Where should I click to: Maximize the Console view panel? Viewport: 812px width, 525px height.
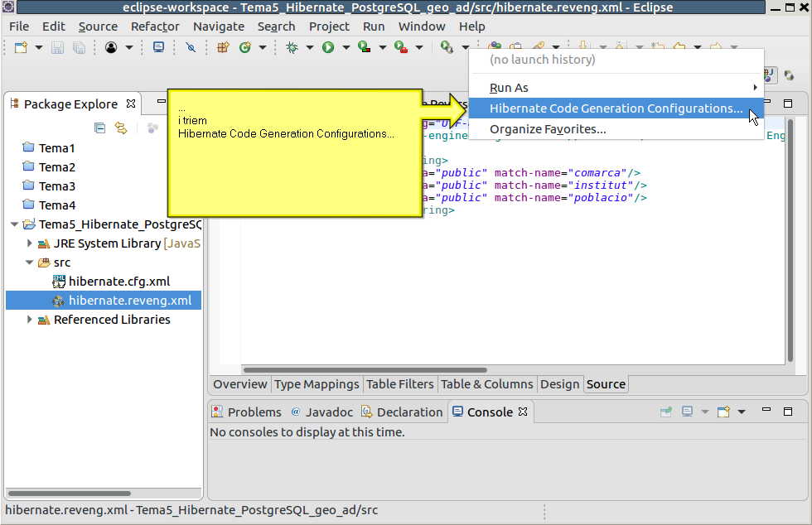point(788,412)
